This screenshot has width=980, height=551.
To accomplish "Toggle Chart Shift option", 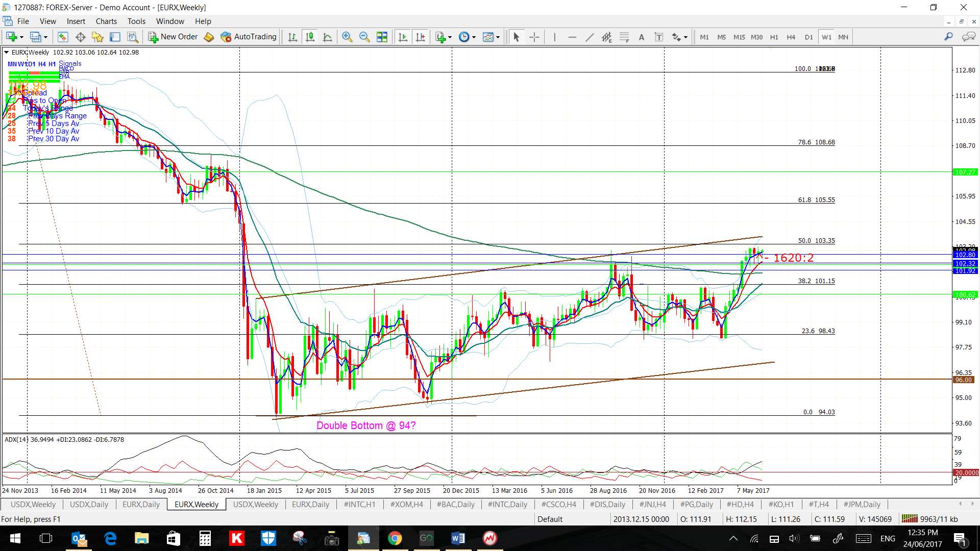I will pos(420,37).
